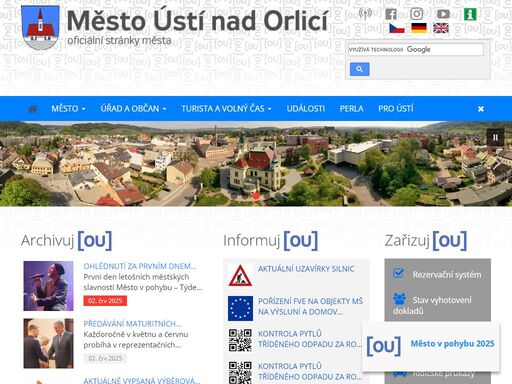Image resolution: width=512 pixels, height=384 pixels.
Task: Open the YouTube channel icon
Action: (x=443, y=14)
